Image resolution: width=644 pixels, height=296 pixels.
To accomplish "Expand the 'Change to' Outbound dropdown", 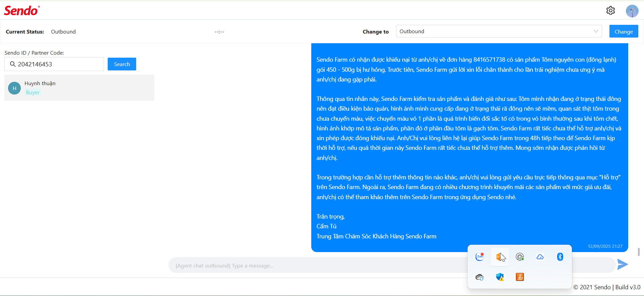I will click(499, 31).
